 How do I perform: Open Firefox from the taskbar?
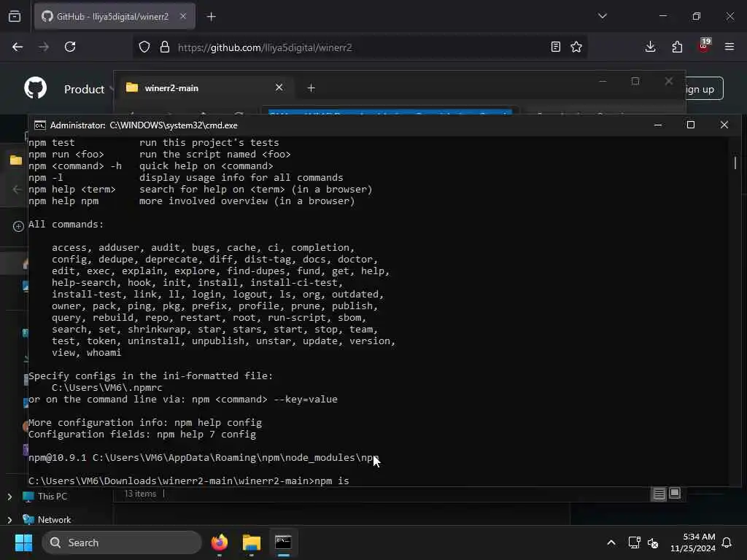pyautogui.click(x=220, y=542)
